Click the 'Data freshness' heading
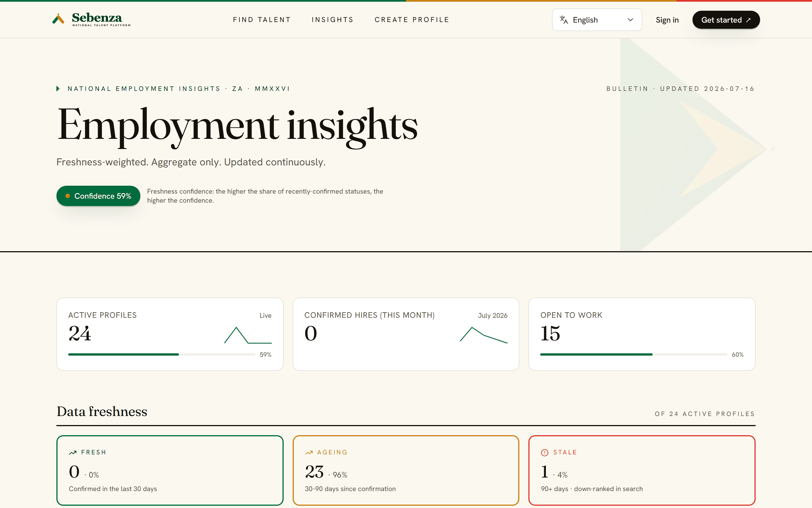This screenshot has width=812, height=508. [x=102, y=411]
